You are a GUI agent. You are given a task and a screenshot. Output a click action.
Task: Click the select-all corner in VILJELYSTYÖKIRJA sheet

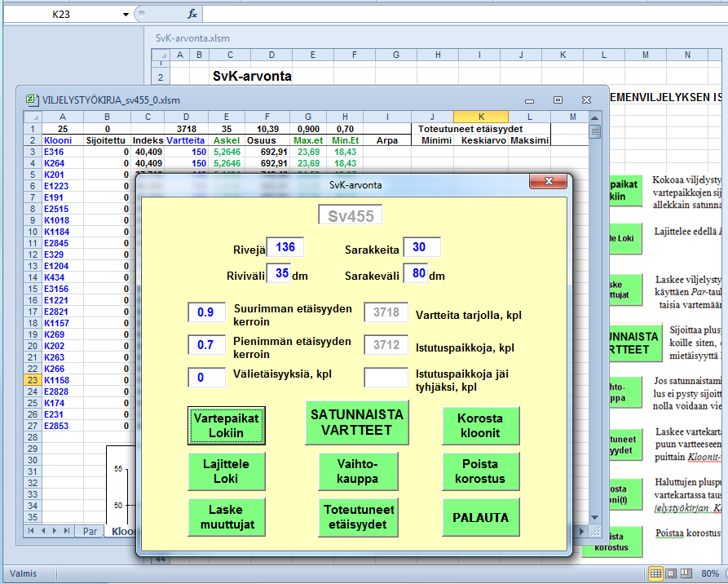(33, 117)
